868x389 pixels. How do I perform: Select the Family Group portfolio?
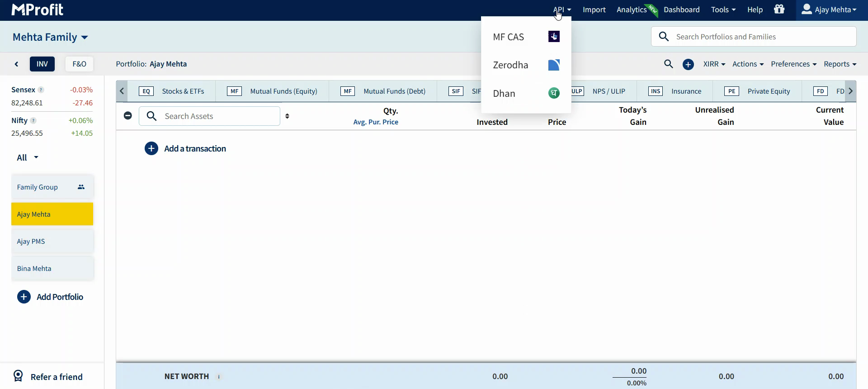click(52, 187)
